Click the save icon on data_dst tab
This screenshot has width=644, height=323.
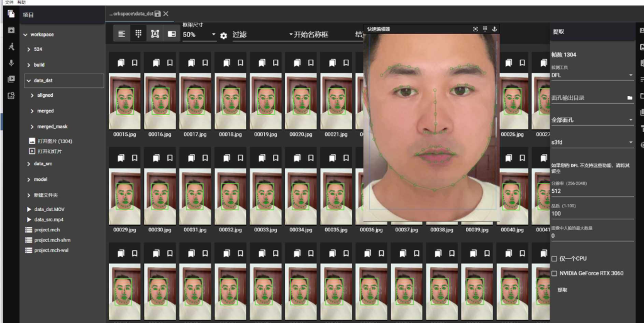click(157, 13)
